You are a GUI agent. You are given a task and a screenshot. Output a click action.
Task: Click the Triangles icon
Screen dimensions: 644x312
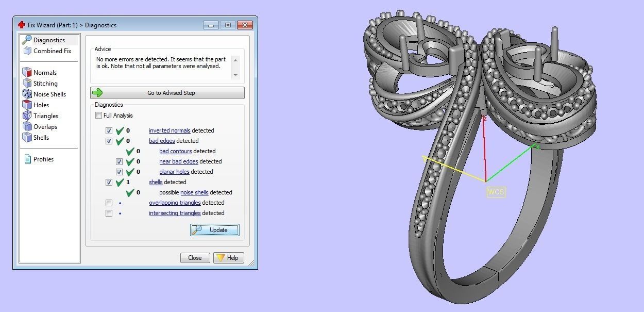[x=27, y=116]
